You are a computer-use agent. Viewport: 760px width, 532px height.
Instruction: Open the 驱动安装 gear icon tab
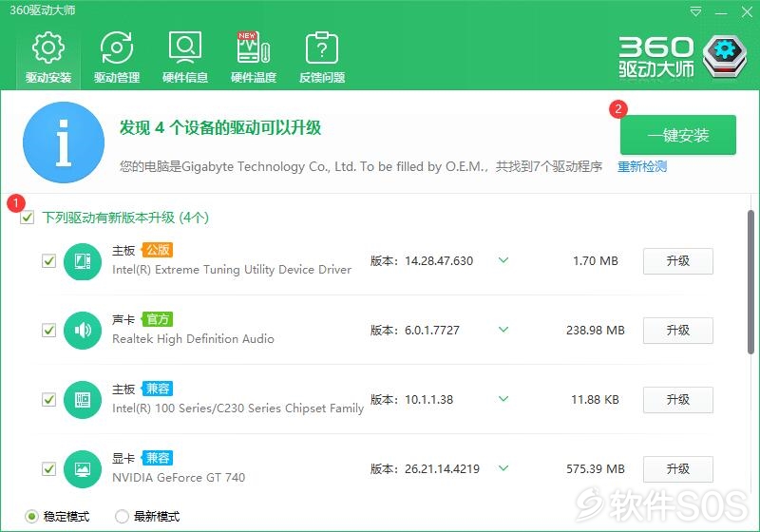(x=48, y=57)
